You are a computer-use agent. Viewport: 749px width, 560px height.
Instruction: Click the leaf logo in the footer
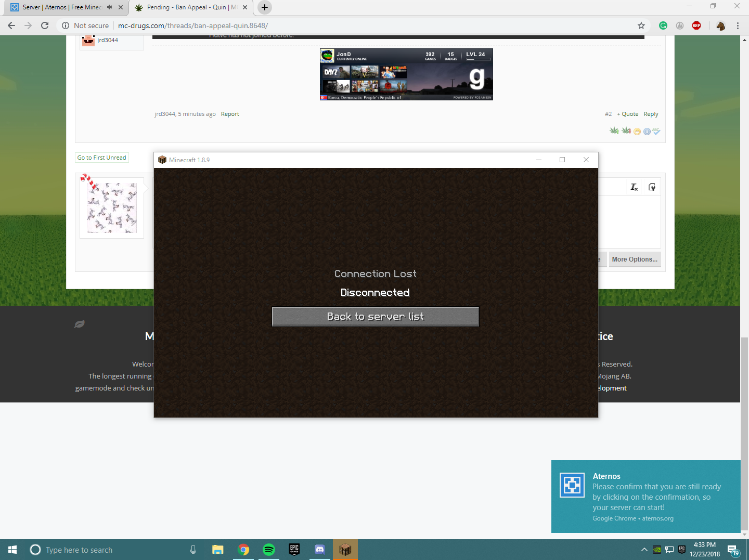point(80,324)
